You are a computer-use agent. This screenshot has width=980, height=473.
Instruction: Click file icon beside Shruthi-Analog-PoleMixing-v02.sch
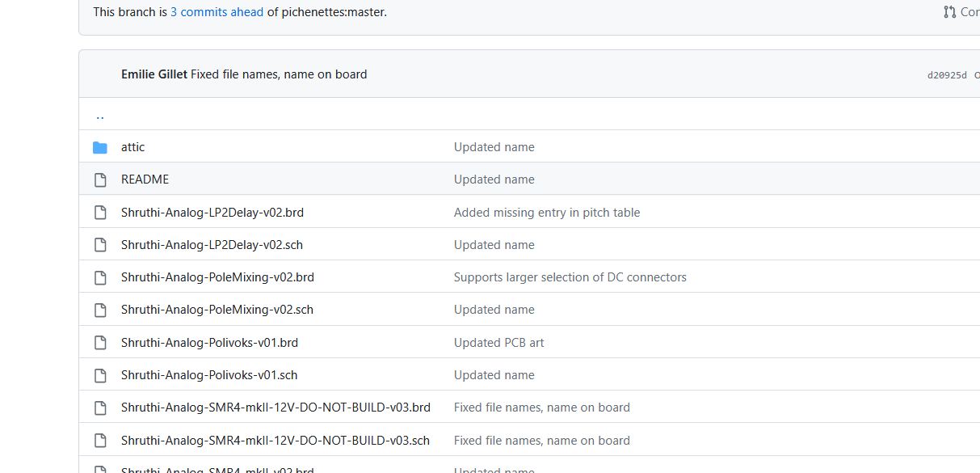(x=100, y=310)
